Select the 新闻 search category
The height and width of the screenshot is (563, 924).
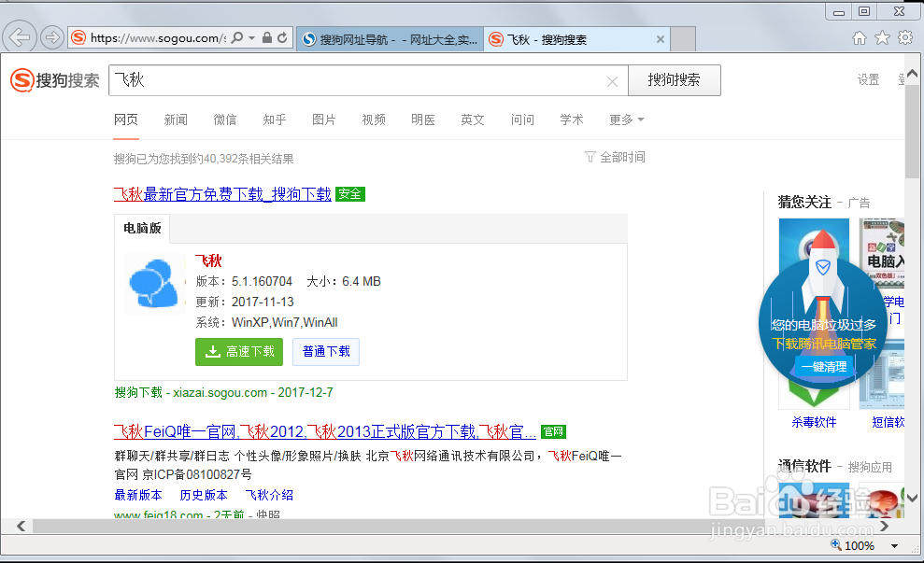pos(176,120)
